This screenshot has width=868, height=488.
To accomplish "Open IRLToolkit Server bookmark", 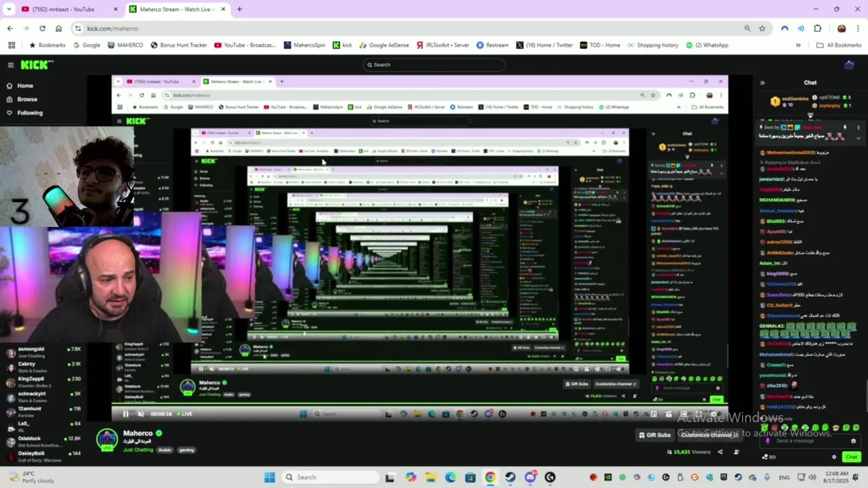I will 443,45.
